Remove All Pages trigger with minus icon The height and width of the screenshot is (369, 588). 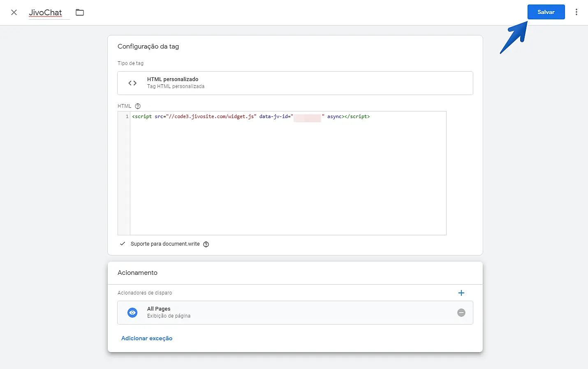coord(461,313)
